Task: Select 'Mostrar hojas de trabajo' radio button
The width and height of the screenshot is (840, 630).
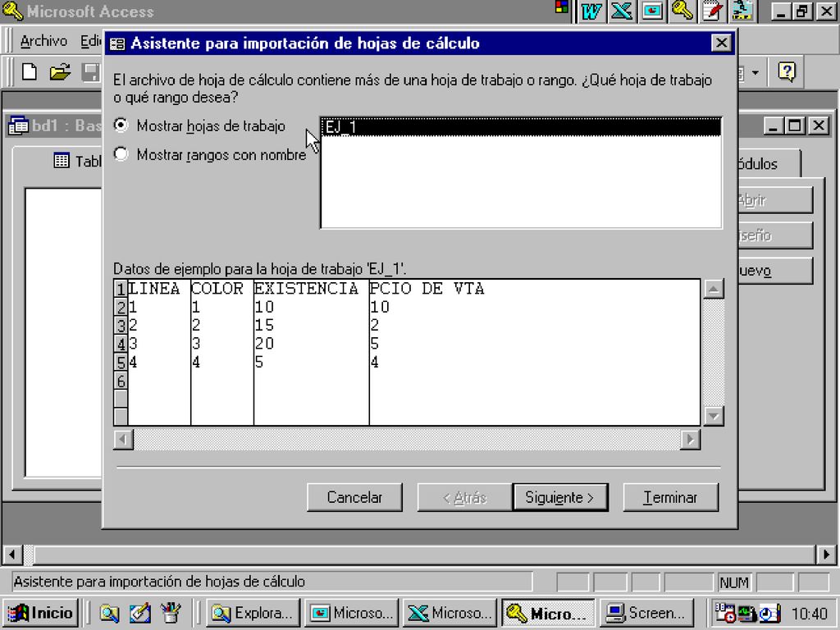Action: point(121,126)
